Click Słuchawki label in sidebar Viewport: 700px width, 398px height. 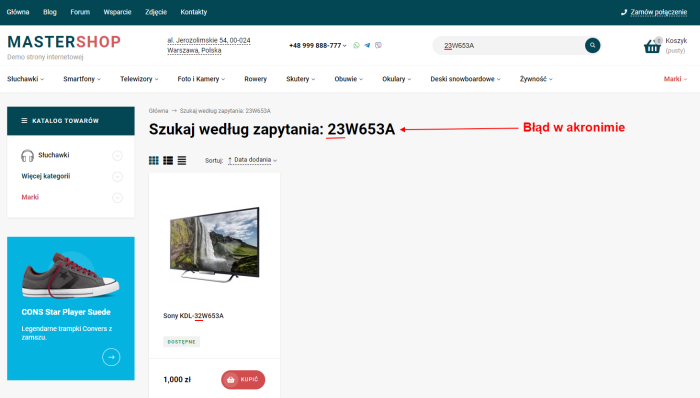[x=54, y=155]
